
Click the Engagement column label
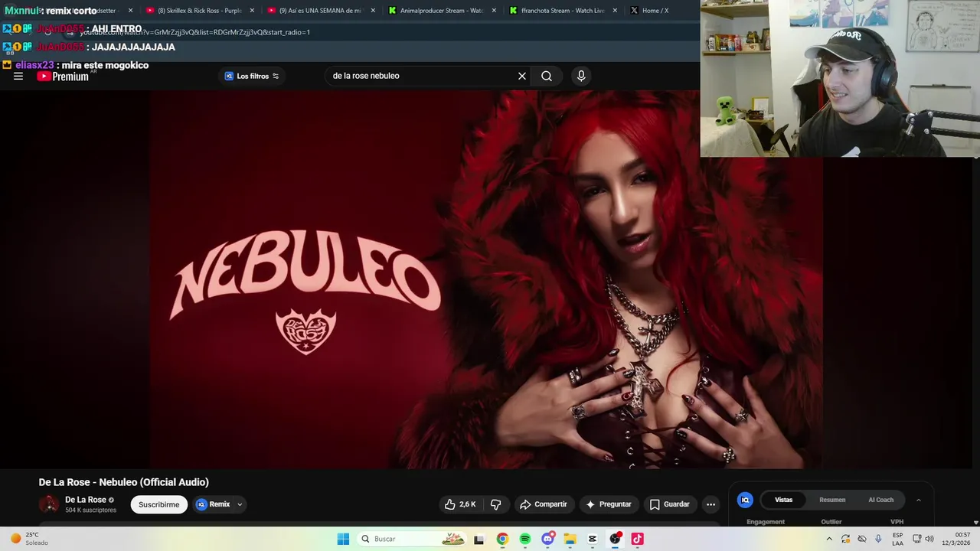click(x=766, y=522)
